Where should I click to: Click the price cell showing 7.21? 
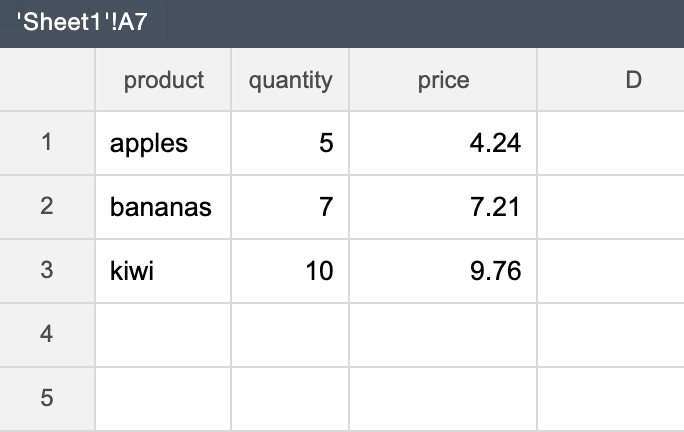coord(443,207)
